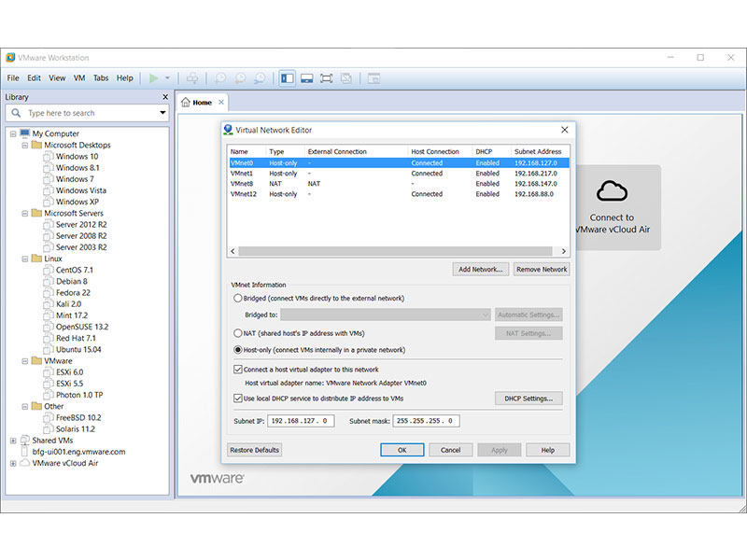Image resolution: width=747 pixels, height=560 pixels.
Task: Select the NAT radio button
Action: 238,333
